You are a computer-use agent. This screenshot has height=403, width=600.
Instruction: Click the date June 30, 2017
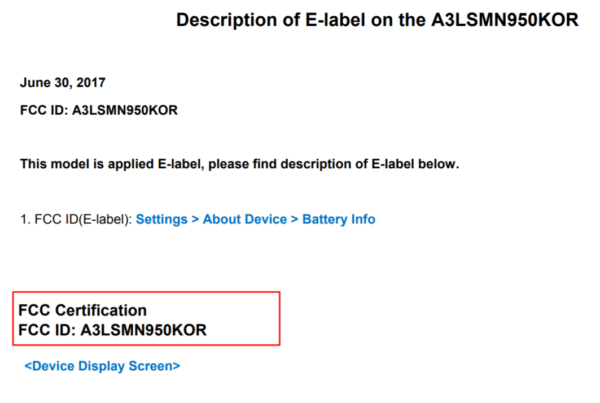(x=62, y=82)
